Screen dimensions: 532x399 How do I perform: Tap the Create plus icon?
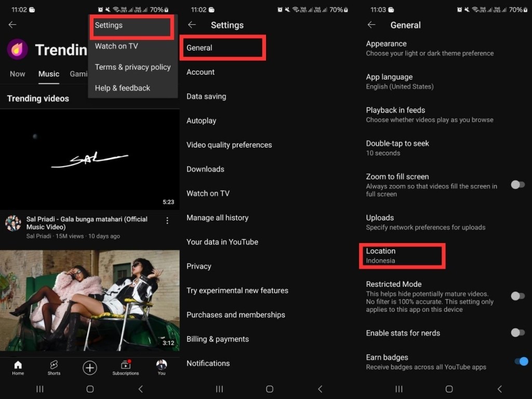pyautogui.click(x=89, y=368)
